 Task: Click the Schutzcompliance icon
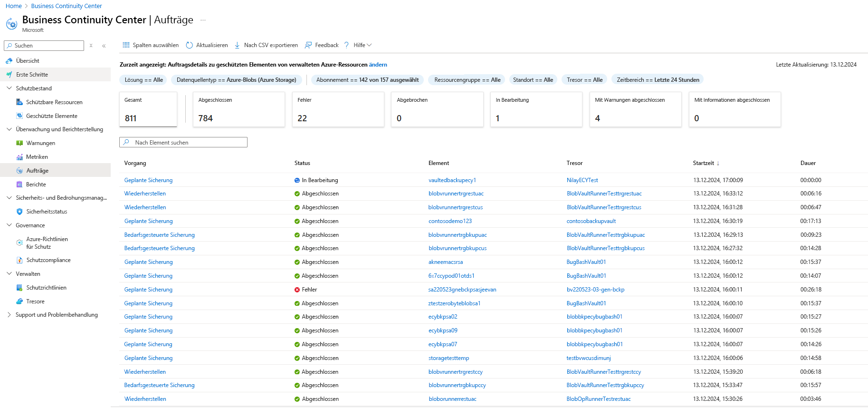tap(19, 260)
